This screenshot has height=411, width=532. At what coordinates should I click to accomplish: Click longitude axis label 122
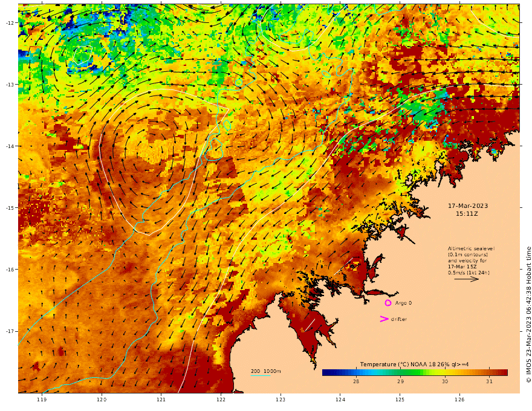(x=221, y=400)
